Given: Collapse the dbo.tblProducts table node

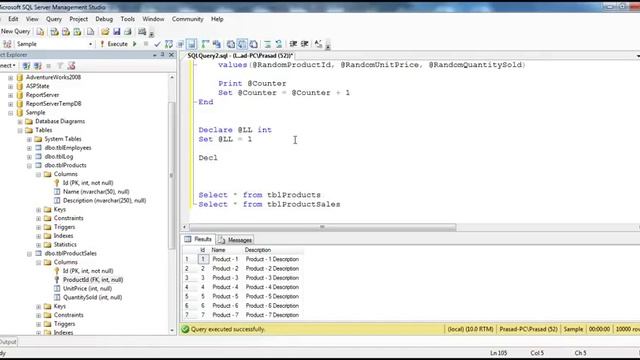Looking at the screenshot, I should [x=29, y=165].
